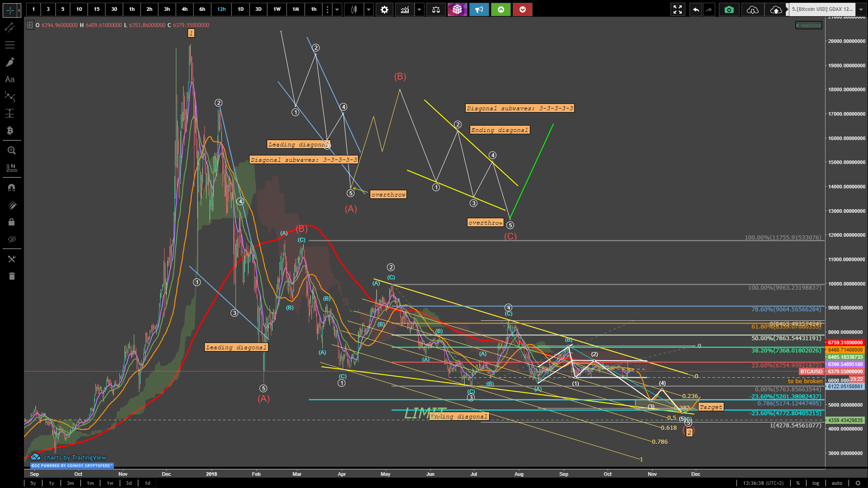Open charts by TradingView link
868x488 pixels.
click(69, 457)
